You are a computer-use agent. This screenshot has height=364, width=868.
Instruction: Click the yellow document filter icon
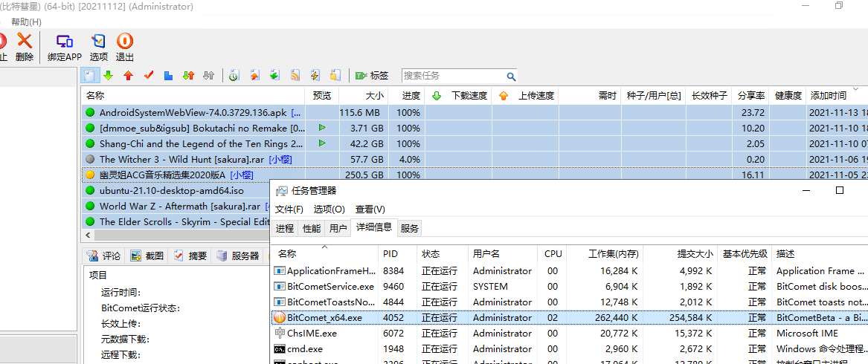point(335,75)
